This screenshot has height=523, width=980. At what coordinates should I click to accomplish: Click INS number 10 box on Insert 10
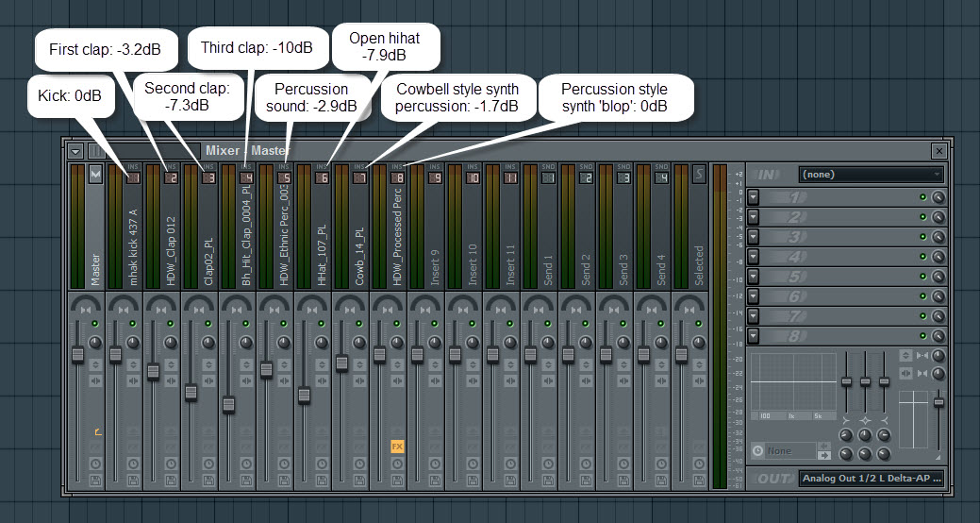tap(473, 178)
